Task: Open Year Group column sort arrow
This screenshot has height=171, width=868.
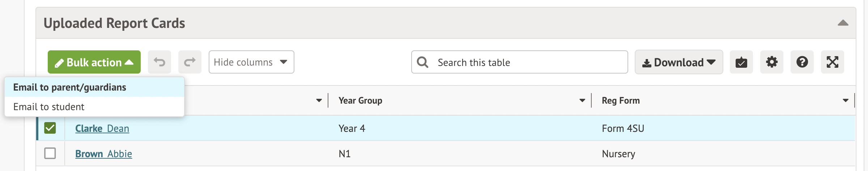Action: [x=582, y=100]
